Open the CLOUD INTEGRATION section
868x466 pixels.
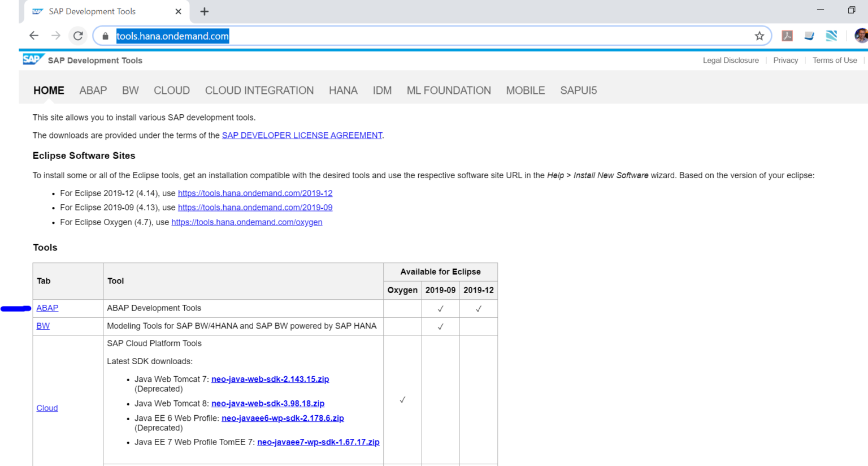tap(259, 90)
